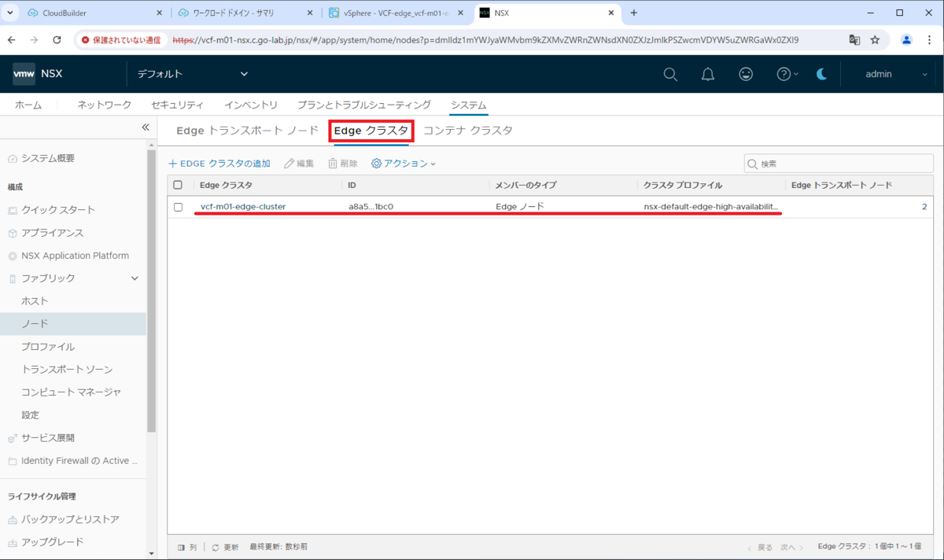Viewport: 944px width, 560px height.
Task: Click 戻る previous page button
Action: (x=760, y=547)
